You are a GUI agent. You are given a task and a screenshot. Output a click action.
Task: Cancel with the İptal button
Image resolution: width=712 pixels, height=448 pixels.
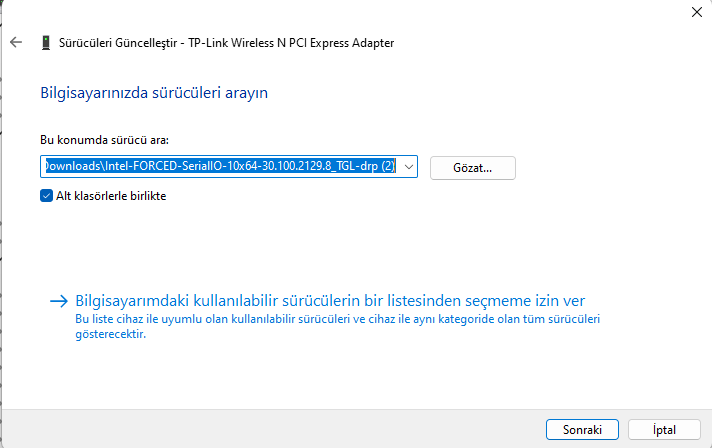tap(664, 429)
